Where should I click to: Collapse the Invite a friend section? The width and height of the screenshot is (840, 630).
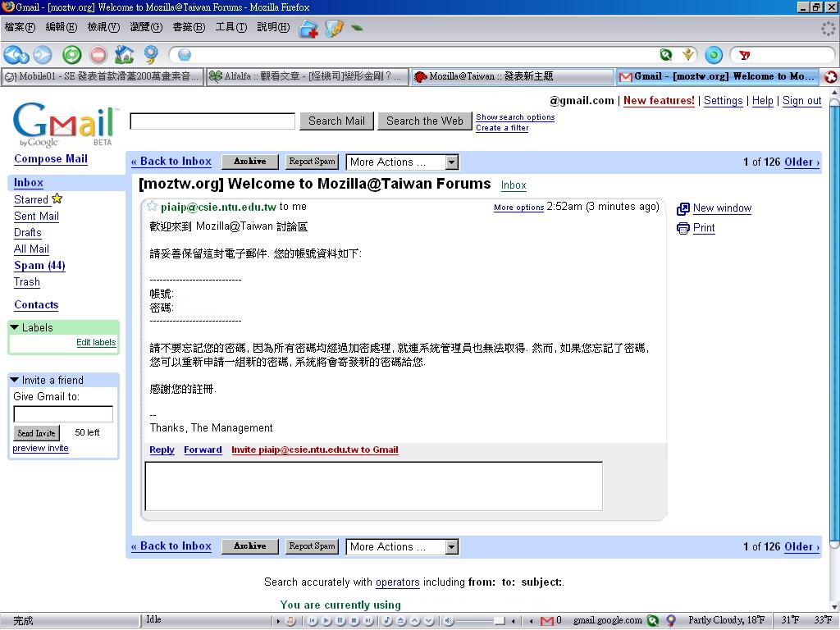point(15,380)
